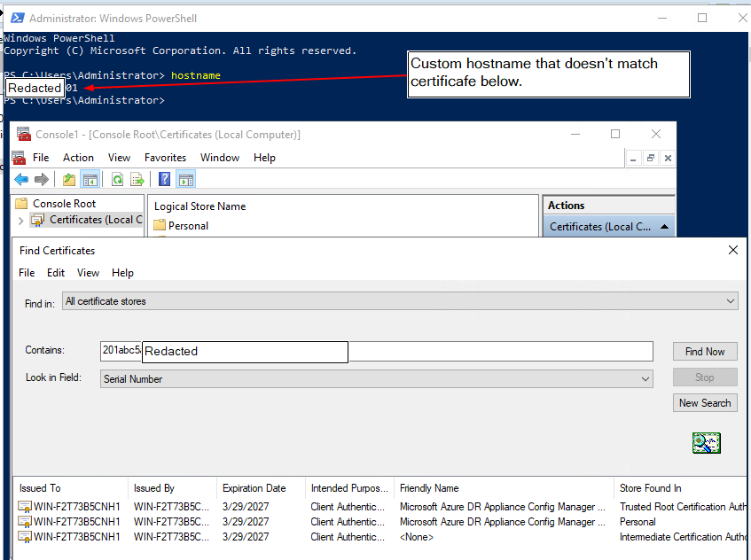The image size is (751, 560).
Task: Toggle the Show/Hide Action Pane icon
Action: pyautogui.click(x=187, y=179)
